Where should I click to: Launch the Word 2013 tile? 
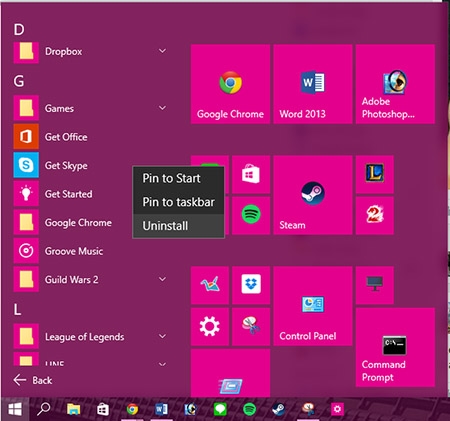click(x=313, y=84)
